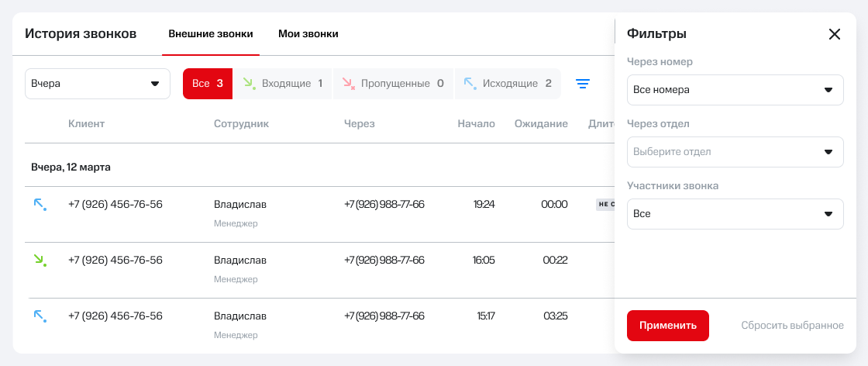Expand the Все номера dropdown
Viewport: 868px width, 366px height.
pyautogui.click(x=735, y=90)
